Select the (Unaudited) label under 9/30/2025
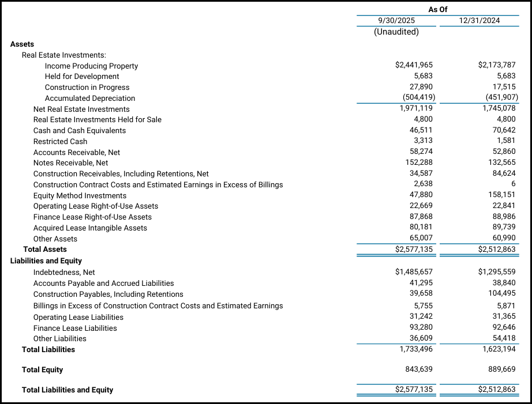The image size is (532, 404). click(396, 32)
